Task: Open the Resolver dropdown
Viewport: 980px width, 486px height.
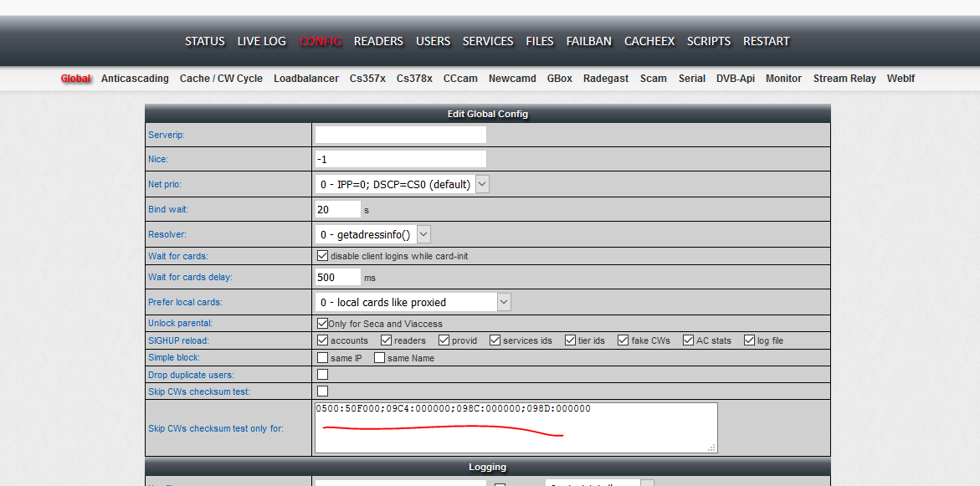Action: pos(372,235)
